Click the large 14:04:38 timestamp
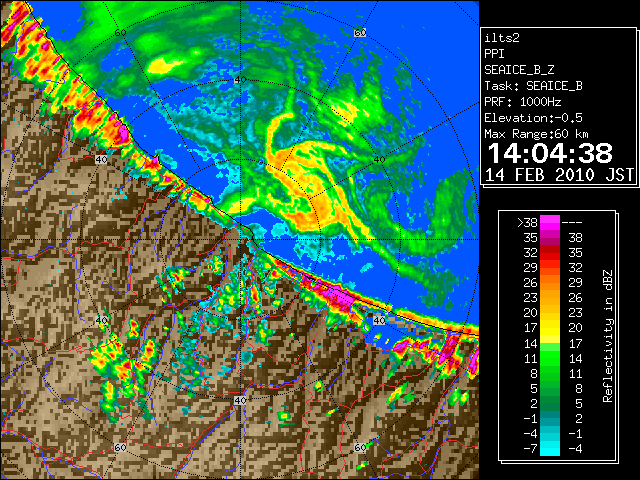This screenshot has height=480, width=640. tap(550, 153)
